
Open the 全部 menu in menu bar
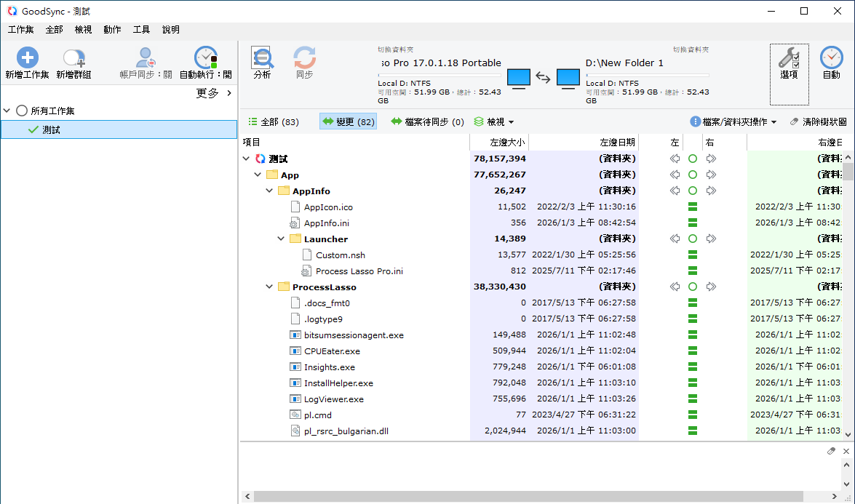point(54,29)
